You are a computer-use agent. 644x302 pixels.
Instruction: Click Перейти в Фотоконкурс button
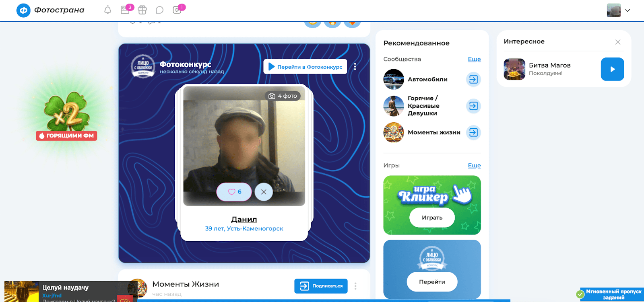click(305, 67)
